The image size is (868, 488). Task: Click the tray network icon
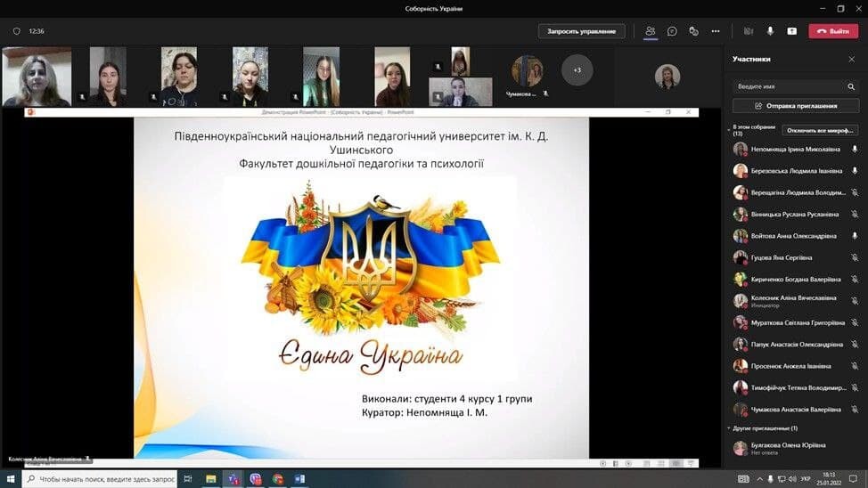(x=781, y=479)
